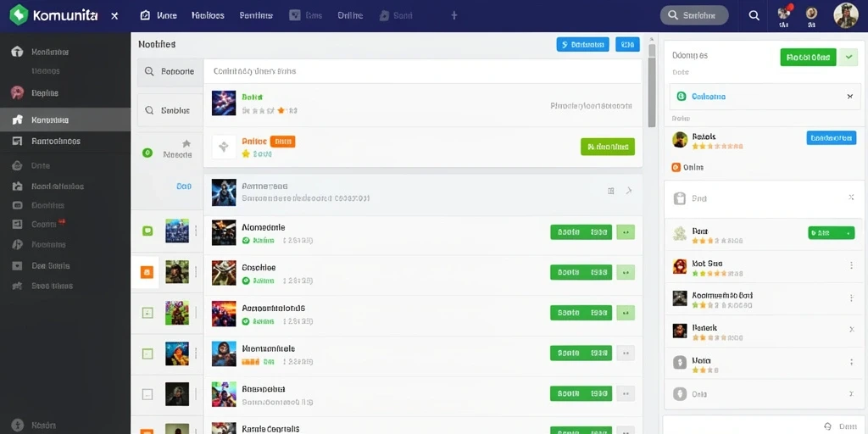Open the large user profile avatar in top-right corner
The height and width of the screenshot is (434, 868).
click(x=846, y=15)
